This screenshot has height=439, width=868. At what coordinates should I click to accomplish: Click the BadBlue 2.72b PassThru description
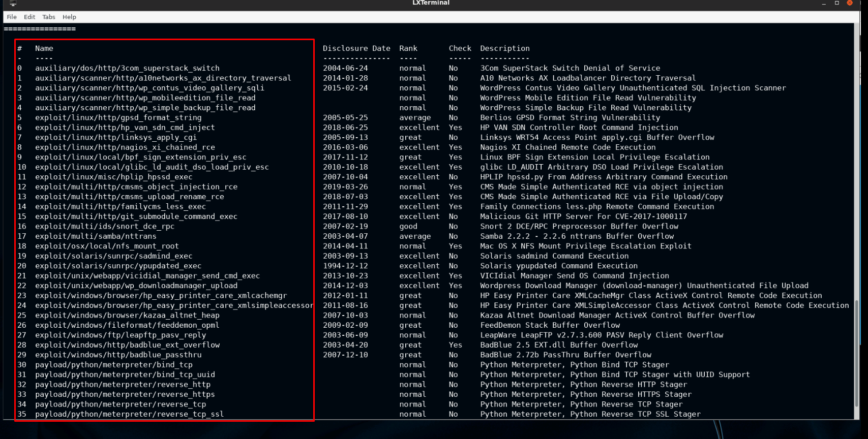565,355
